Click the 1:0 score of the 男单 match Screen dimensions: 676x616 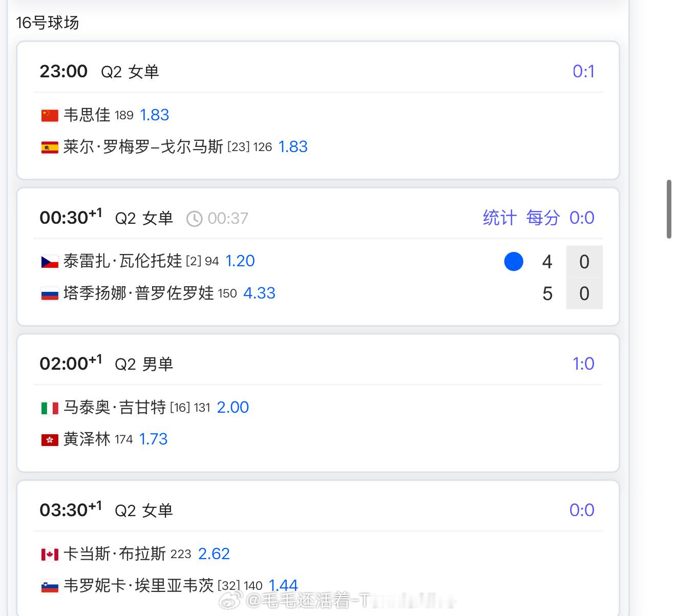583,364
